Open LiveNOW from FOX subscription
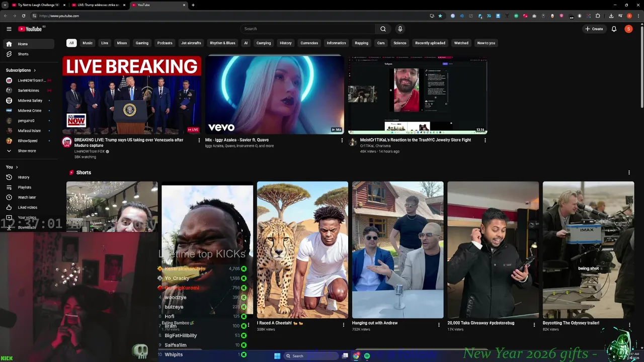The width and height of the screenshot is (644, 362). [29, 80]
